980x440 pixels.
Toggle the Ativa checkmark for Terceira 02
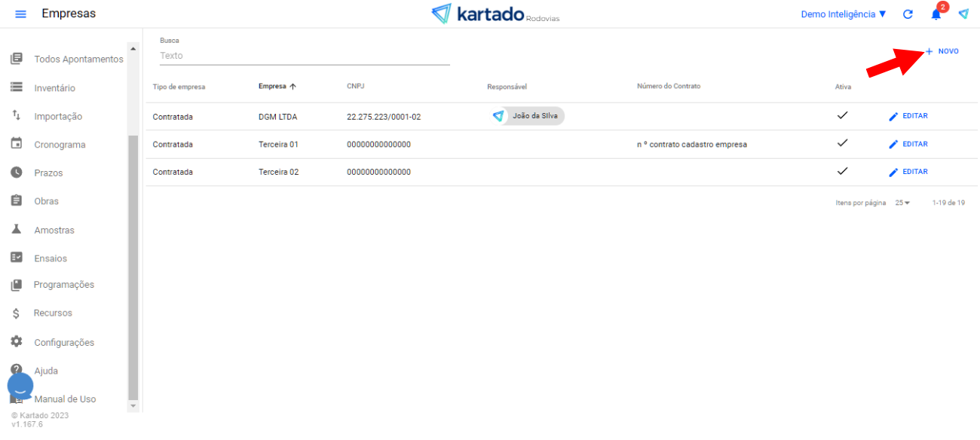click(x=843, y=171)
